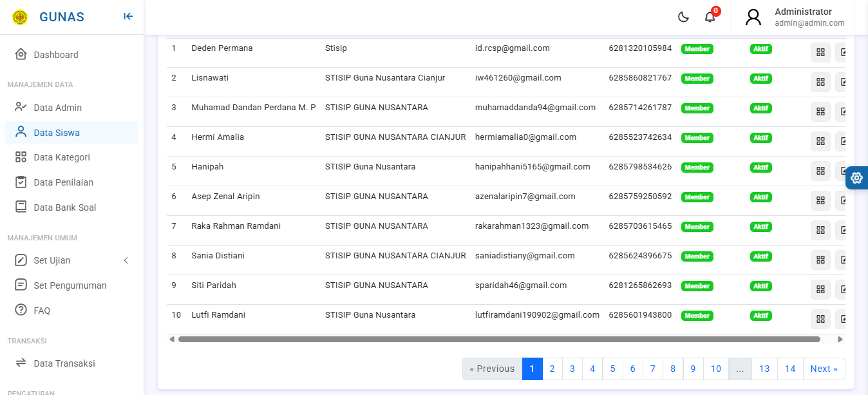Go to page 14 in pagination
The image size is (868, 395).
click(790, 369)
